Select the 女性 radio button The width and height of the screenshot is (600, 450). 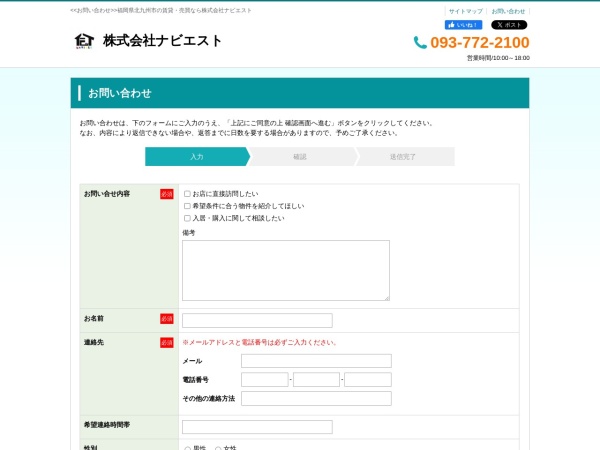tap(218, 448)
